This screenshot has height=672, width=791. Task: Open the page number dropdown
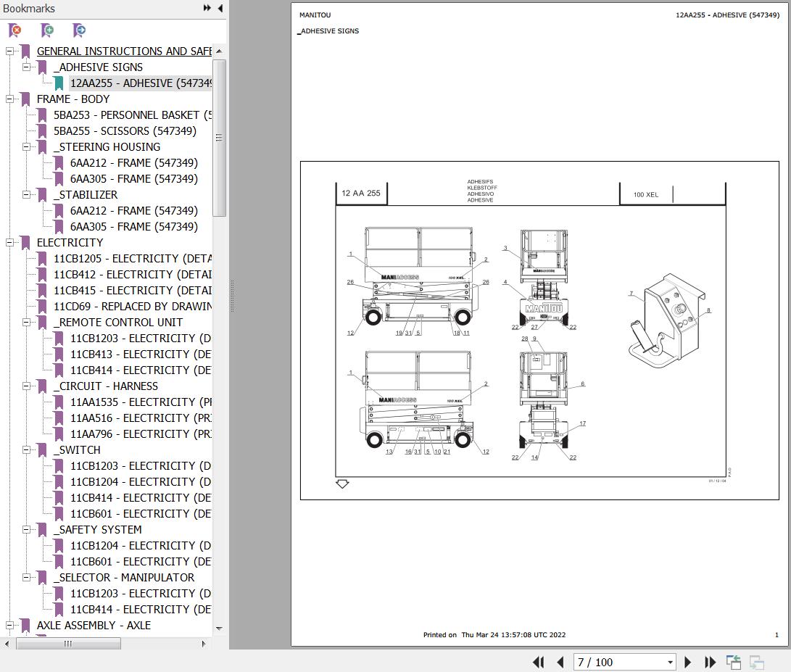[670, 663]
